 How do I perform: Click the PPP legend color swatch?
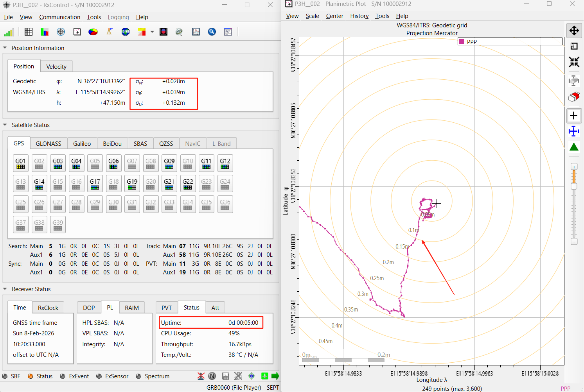pyautogui.click(x=462, y=41)
